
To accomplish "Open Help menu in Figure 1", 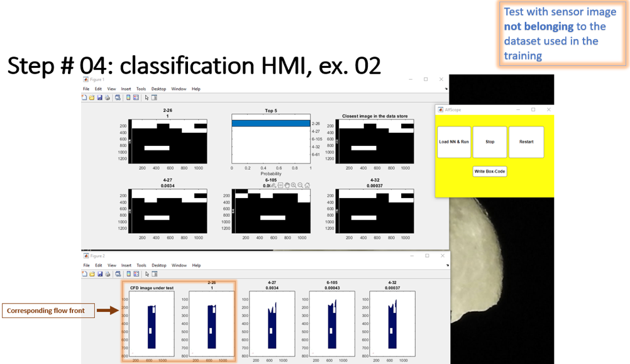I will [196, 89].
